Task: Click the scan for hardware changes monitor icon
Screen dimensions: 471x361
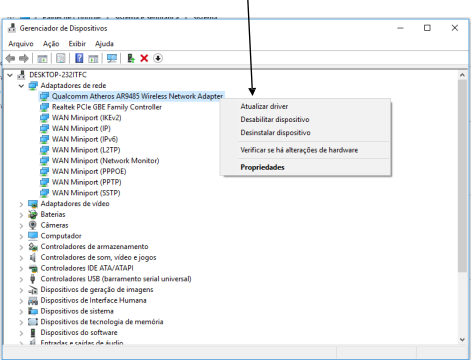Action: coord(112,59)
